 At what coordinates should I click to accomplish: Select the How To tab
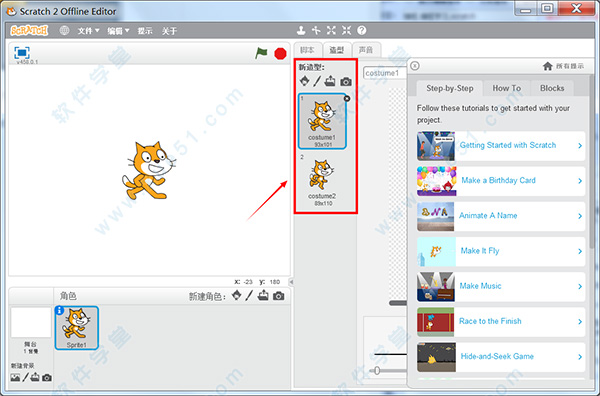[507, 88]
